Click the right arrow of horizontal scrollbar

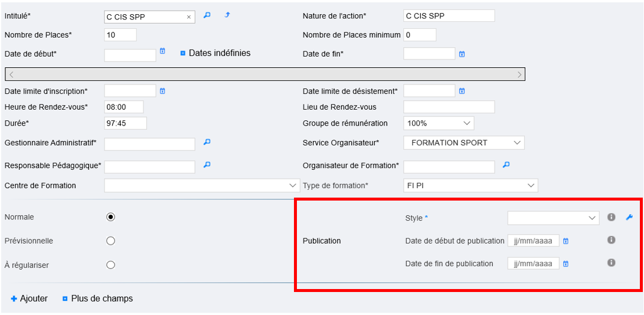[x=519, y=74]
